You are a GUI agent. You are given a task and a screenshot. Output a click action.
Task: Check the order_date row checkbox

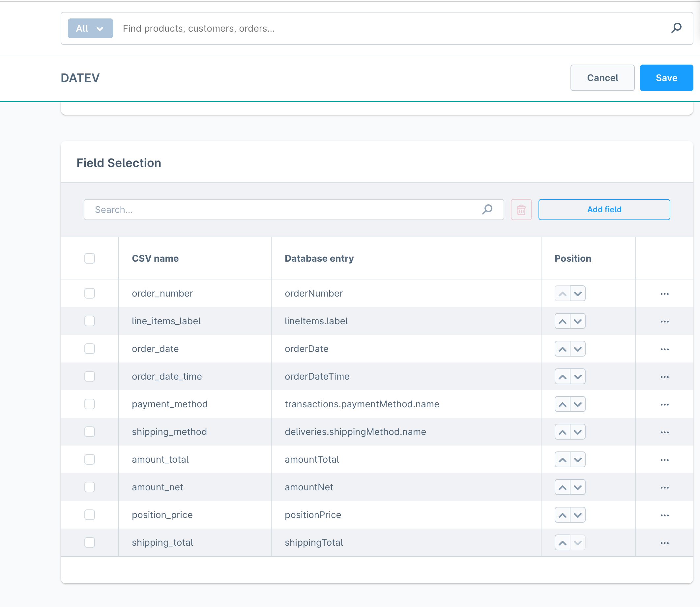tap(89, 349)
